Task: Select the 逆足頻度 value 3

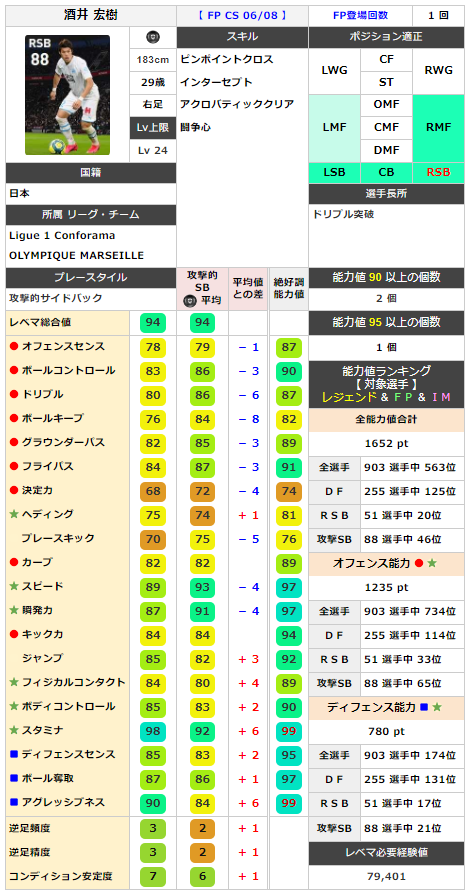Action: click(153, 828)
